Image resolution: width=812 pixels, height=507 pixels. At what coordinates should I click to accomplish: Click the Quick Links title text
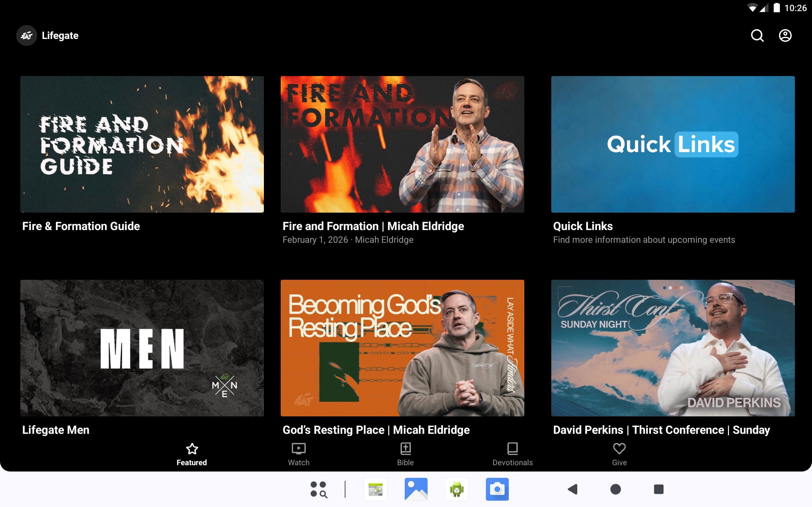point(583,226)
